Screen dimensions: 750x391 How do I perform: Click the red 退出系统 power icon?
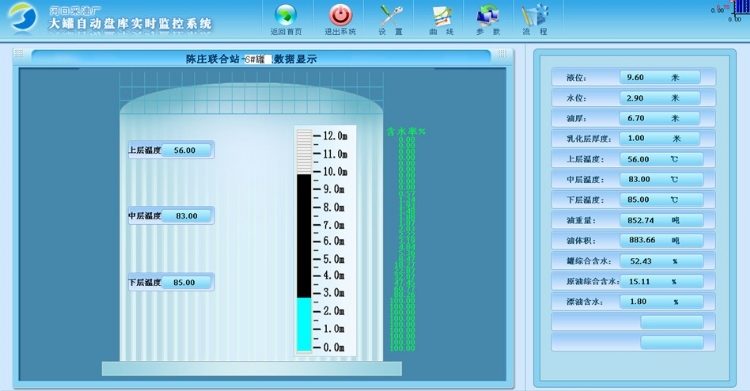341,15
